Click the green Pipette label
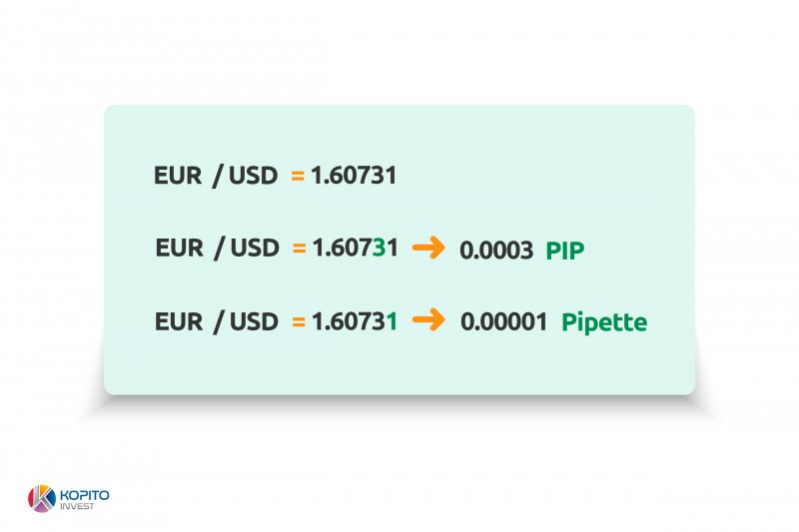The image size is (799, 532). coord(604,322)
